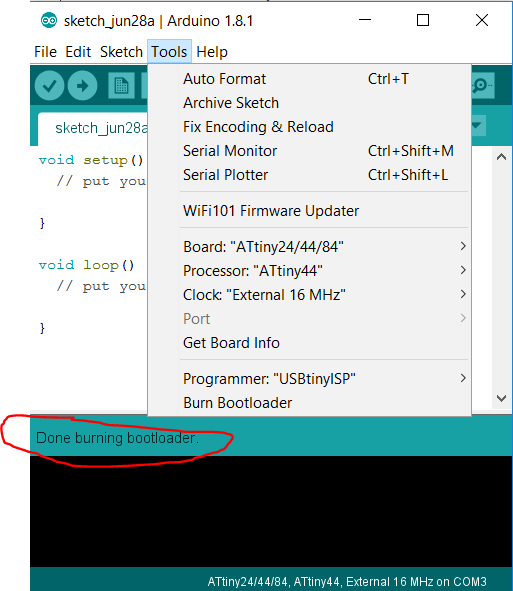Image resolution: width=513 pixels, height=591 pixels.
Task: Open Serial Monitor magnifier icon
Action: (482, 86)
